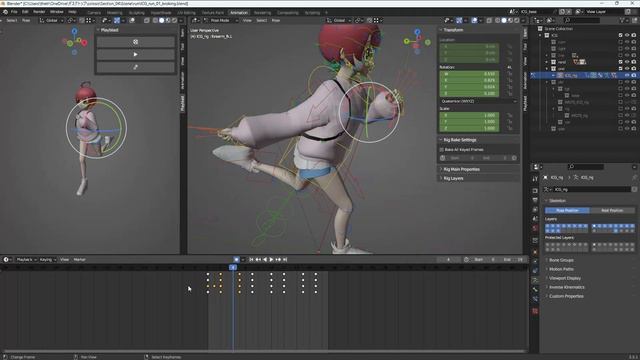Expand Viewport Display panel
This screenshot has height=360, width=640.
564,278
